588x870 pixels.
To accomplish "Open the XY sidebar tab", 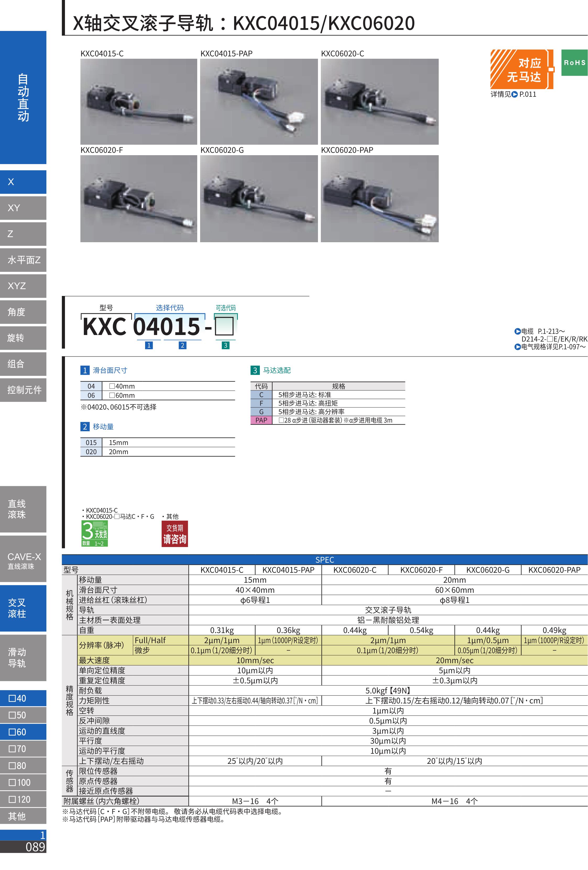I will coord(23,208).
